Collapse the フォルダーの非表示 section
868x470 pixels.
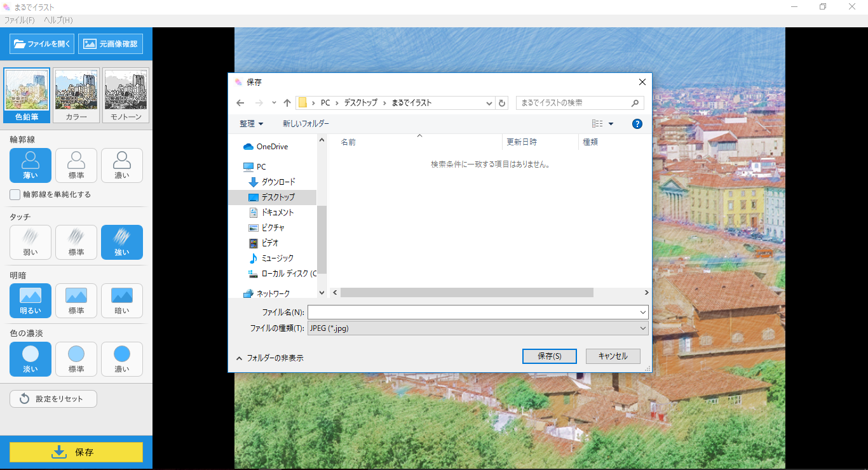coord(271,357)
